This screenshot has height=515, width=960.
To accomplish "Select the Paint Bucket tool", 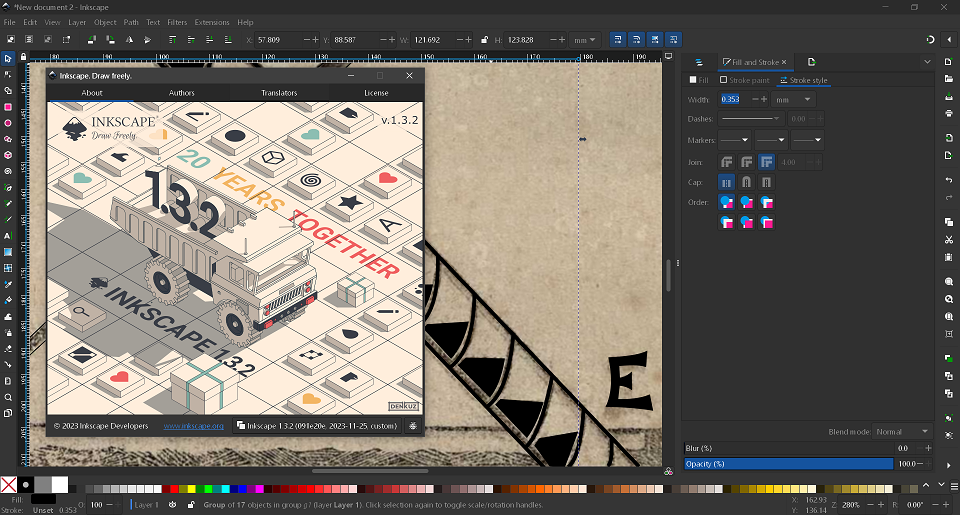I will click(8, 300).
